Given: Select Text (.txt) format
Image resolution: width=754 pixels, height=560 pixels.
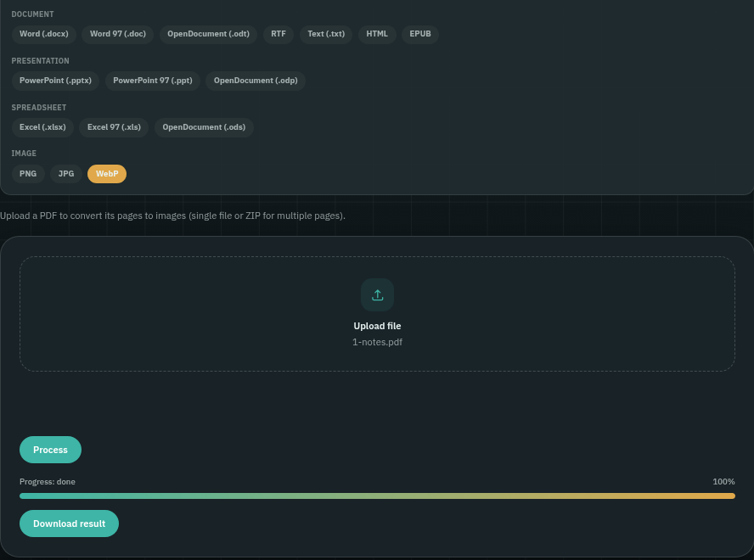Looking at the screenshot, I should [x=326, y=34].
